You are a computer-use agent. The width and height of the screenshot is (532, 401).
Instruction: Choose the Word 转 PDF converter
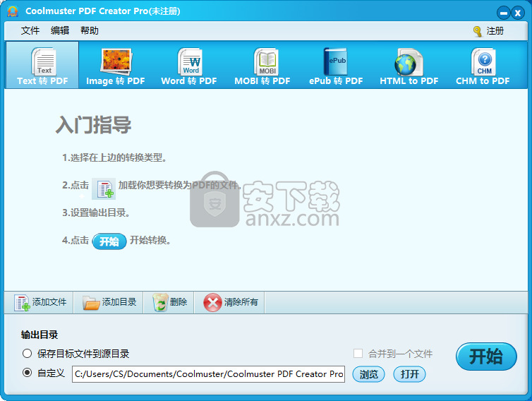189,66
